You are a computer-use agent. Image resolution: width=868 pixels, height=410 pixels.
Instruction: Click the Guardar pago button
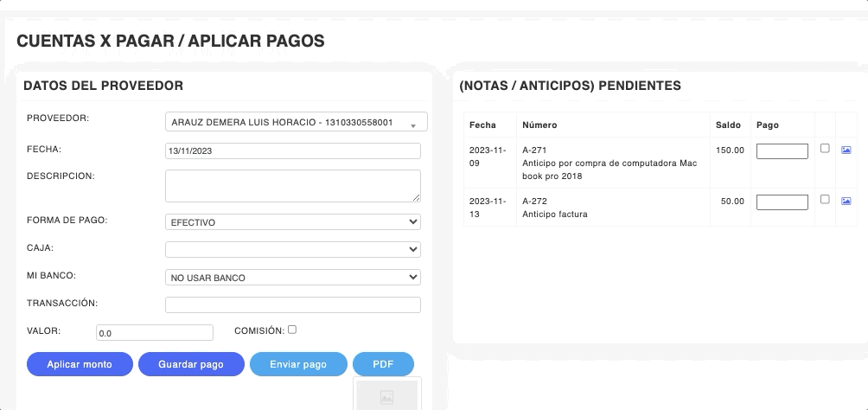pyautogui.click(x=190, y=364)
